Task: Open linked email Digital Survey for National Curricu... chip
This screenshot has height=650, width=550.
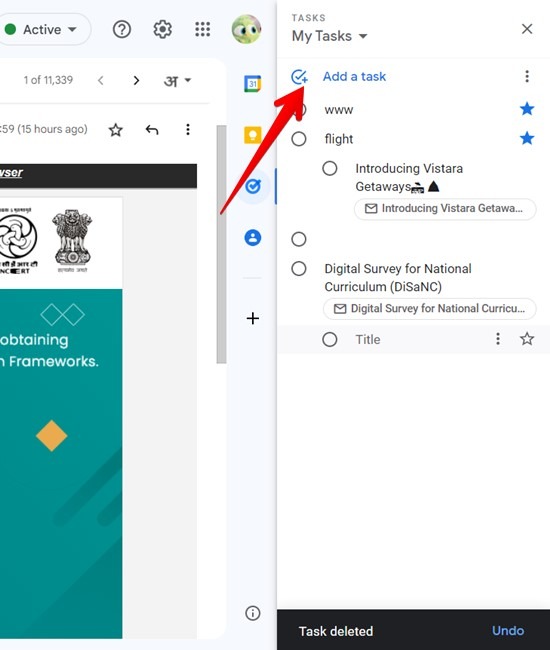Action: 430,309
